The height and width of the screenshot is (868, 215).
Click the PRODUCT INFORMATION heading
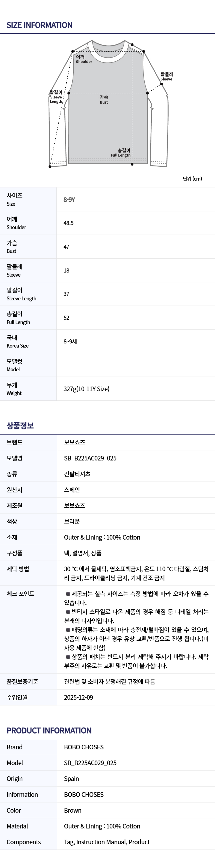point(49,731)
